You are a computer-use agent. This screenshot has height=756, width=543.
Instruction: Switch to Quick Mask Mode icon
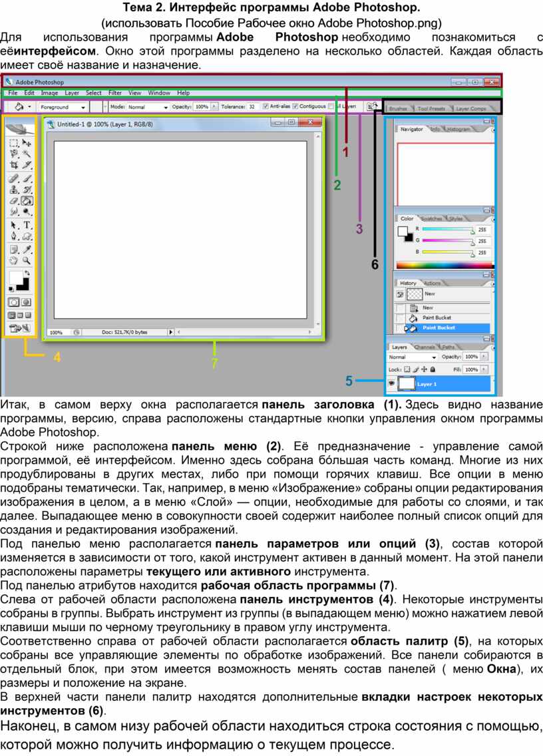pyautogui.click(x=27, y=302)
